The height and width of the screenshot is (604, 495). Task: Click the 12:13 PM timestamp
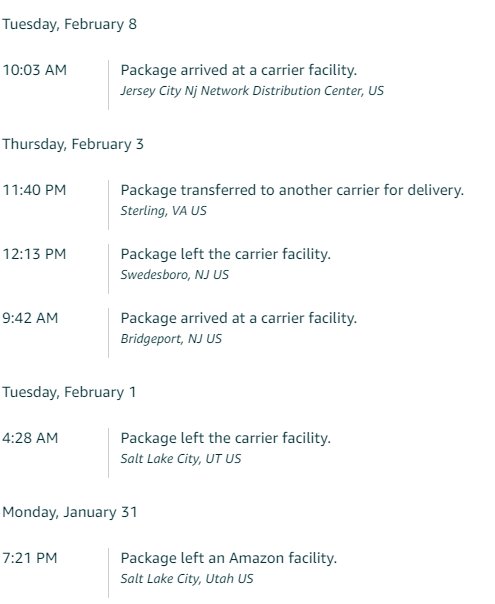point(34,254)
